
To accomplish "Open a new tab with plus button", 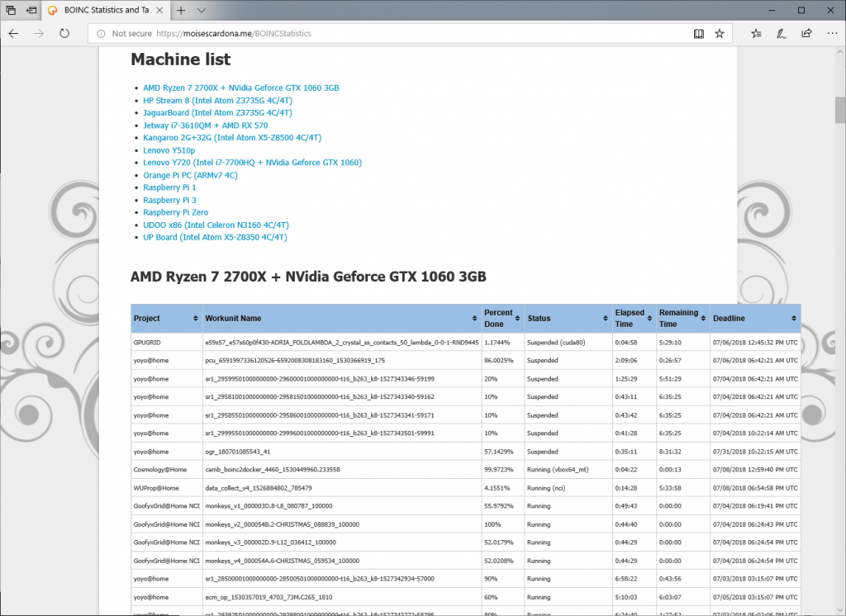I will (180, 10).
